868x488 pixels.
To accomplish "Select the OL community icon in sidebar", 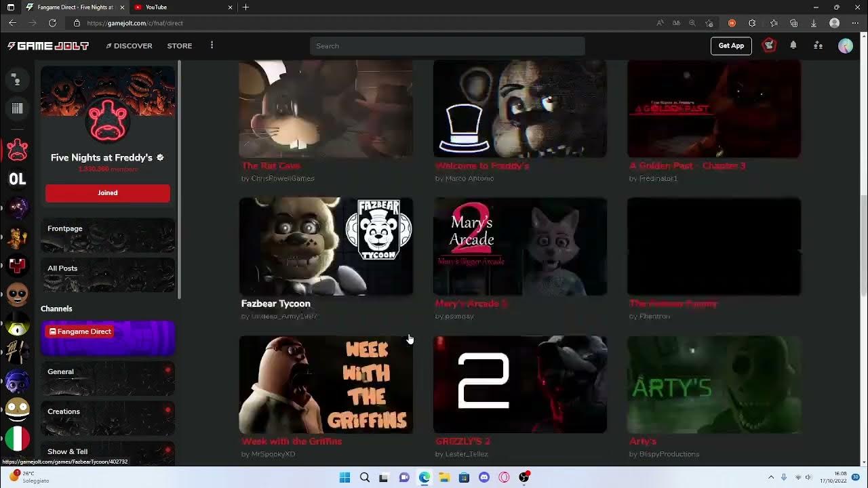I will click(x=17, y=179).
